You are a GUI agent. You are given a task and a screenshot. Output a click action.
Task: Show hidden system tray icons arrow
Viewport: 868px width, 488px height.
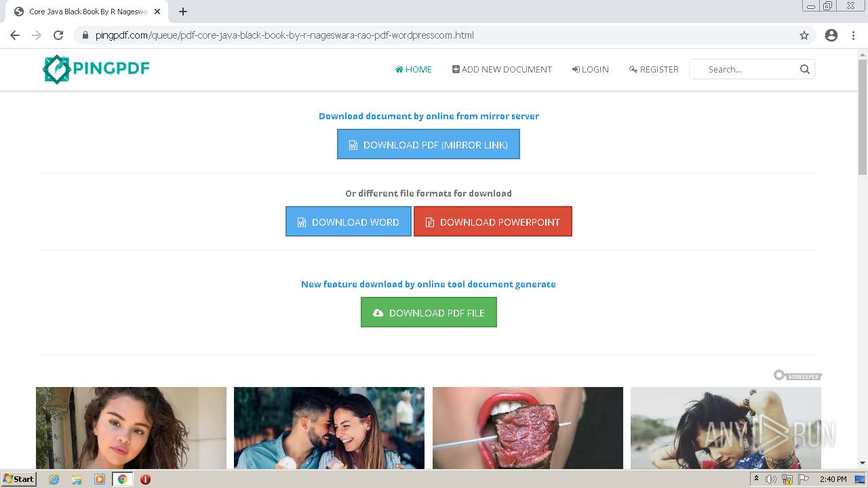tap(756, 479)
